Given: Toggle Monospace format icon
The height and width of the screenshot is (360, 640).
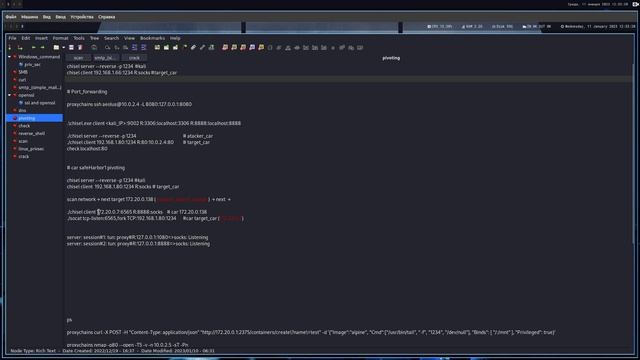Looking at the screenshot, I should pyautogui.click(x=360, y=47).
